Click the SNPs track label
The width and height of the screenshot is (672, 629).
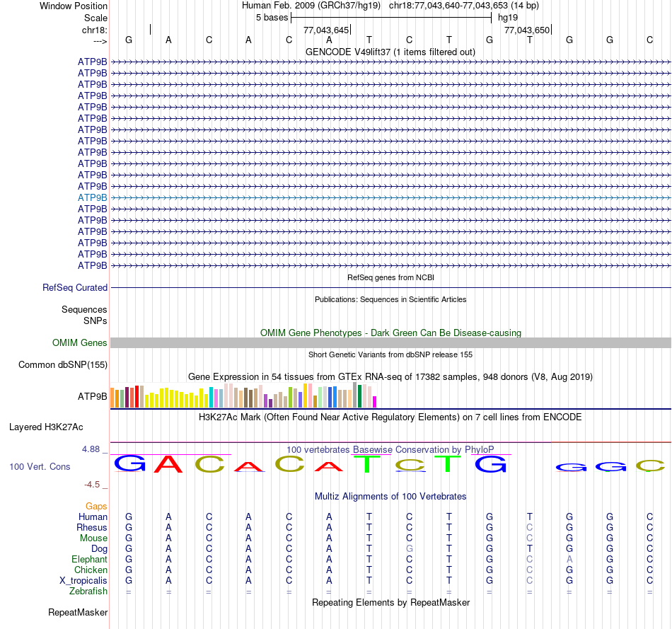95,321
